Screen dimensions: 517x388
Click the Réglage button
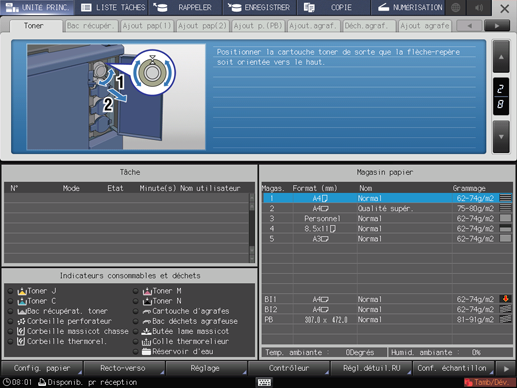pos(205,368)
